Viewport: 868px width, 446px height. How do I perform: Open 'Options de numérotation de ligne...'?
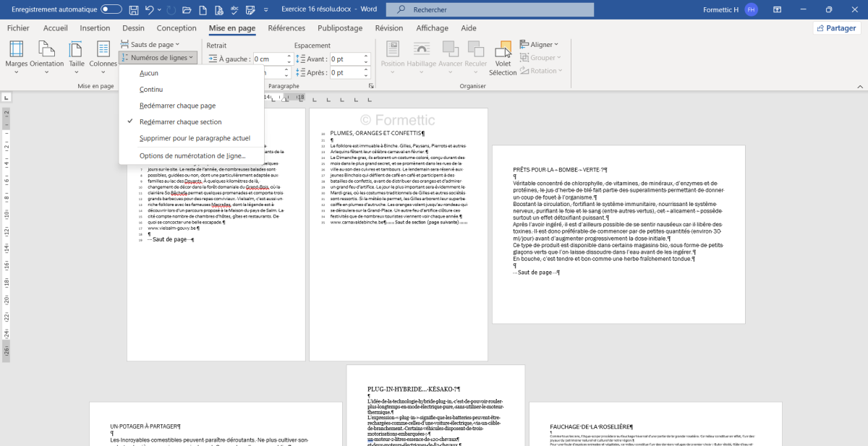click(x=192, y=155)
